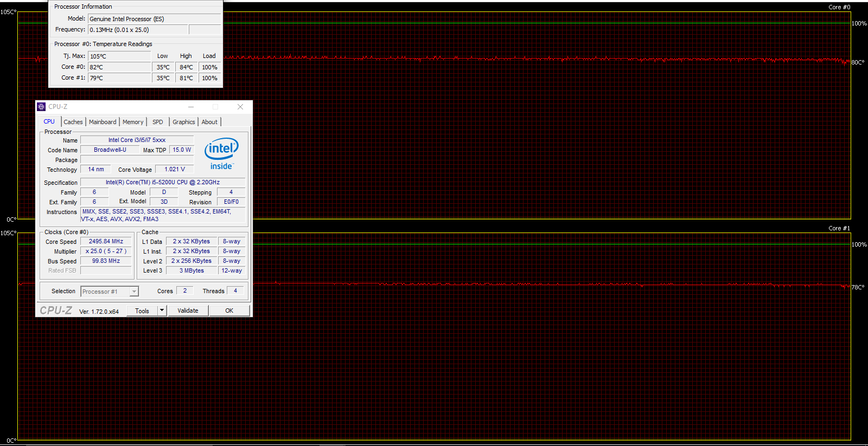Screen dimensions: 868x446
Task: Click the CPU-Z logo beside the version text
Action: coord(56,311)
